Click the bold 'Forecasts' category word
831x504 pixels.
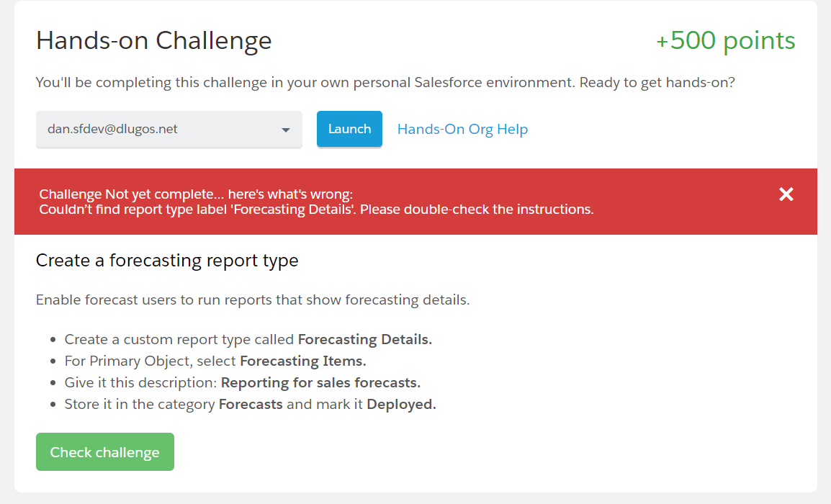(251, 404)
